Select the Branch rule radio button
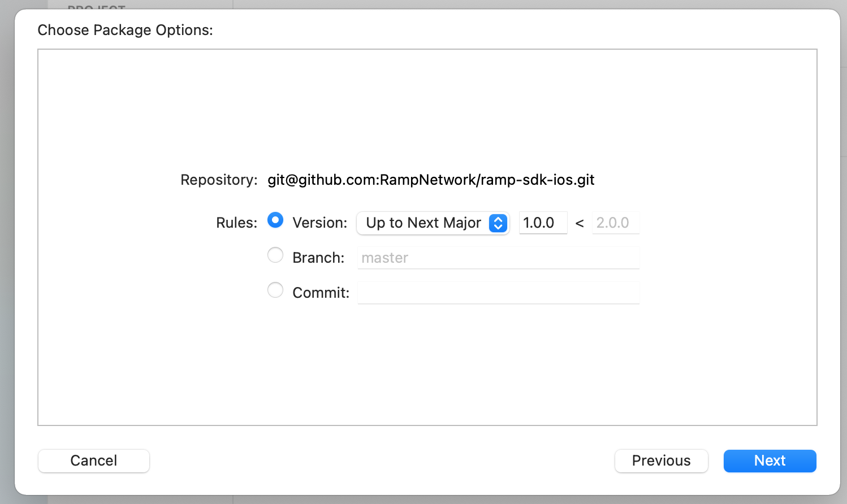Image resolution: width=847 pixels, height=504 pixels. tap(275, 255)
